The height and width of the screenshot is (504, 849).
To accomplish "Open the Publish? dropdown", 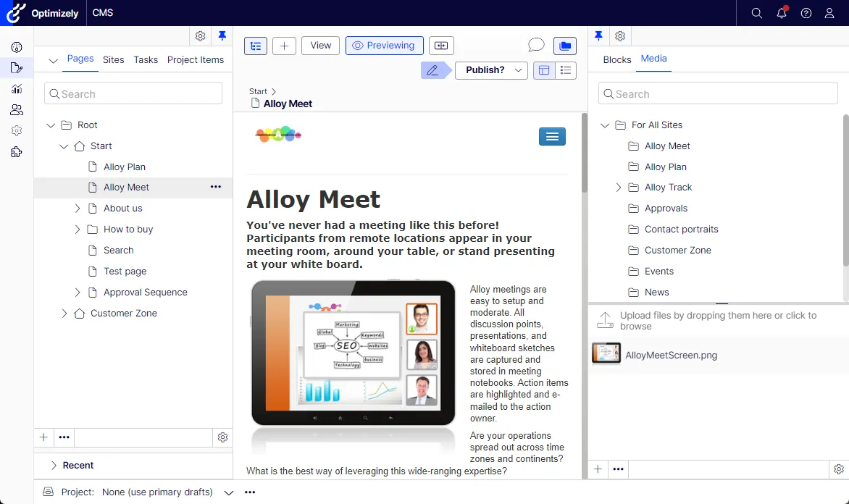I will point(491,70).
